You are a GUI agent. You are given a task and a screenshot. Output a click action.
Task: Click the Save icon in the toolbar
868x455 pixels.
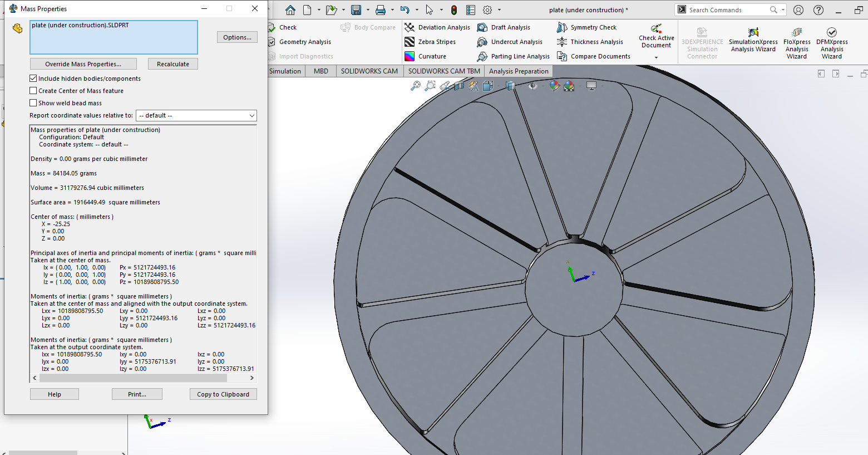pyautogui.click(x=356, y=10)
